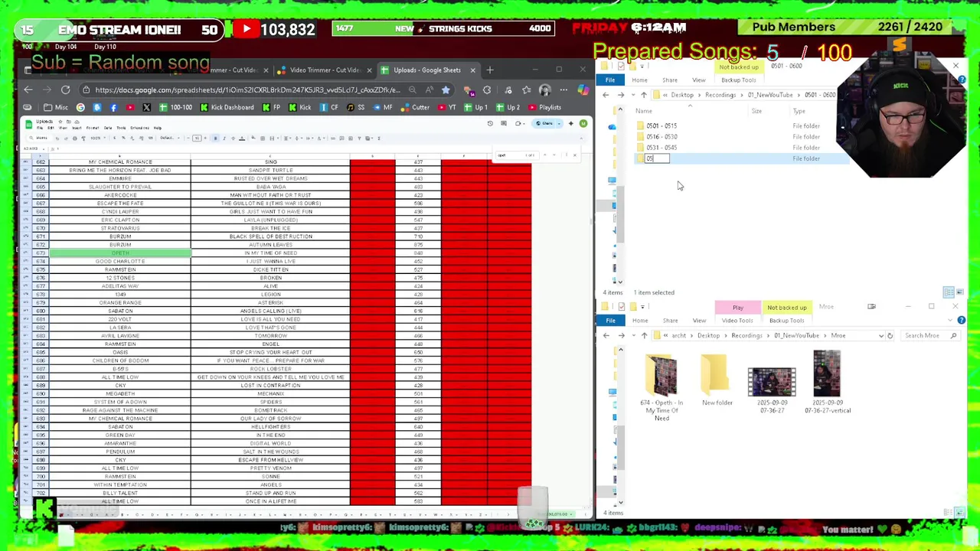This screenshot has width=980, height=551.
Task: Open the Google bookmark icon
Action: tap(80, 107)
